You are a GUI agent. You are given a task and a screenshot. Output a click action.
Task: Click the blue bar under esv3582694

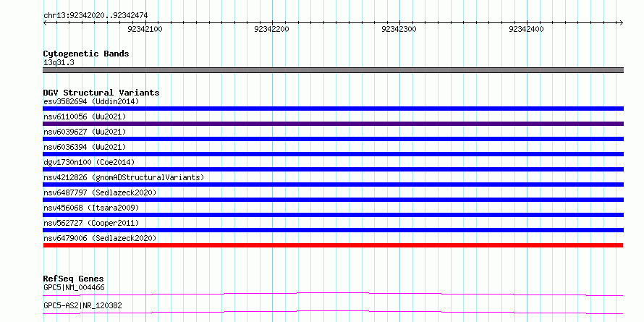[x=333, y=109]
